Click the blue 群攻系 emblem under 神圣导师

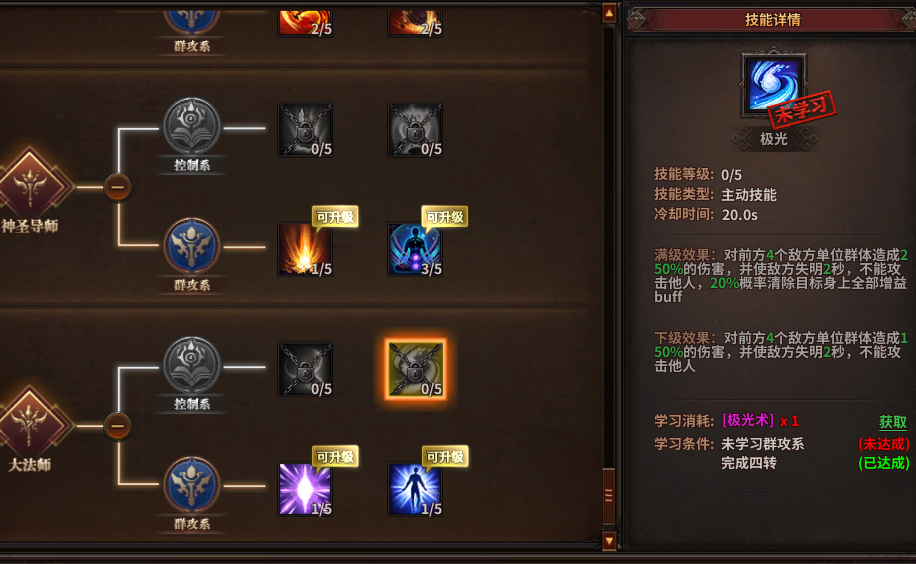[x=192, y=246]
